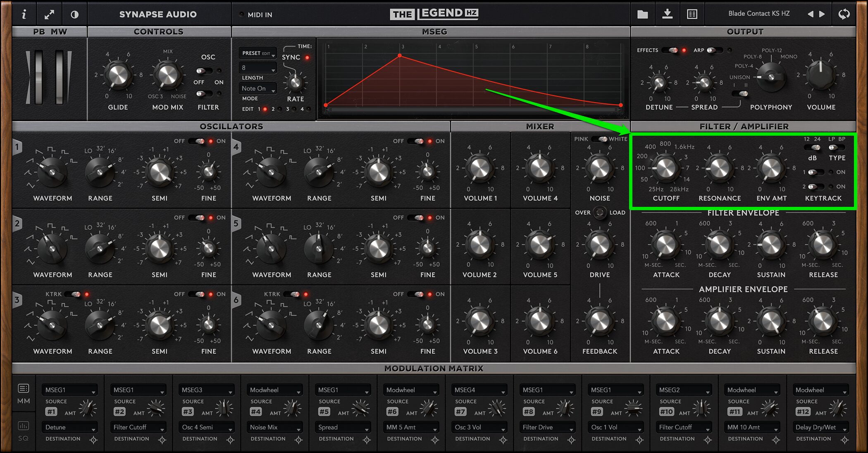Select MSEG EDIT slot 4
Image resolution: width=868 pixels, height=453 pixels.
coord(309,109)
